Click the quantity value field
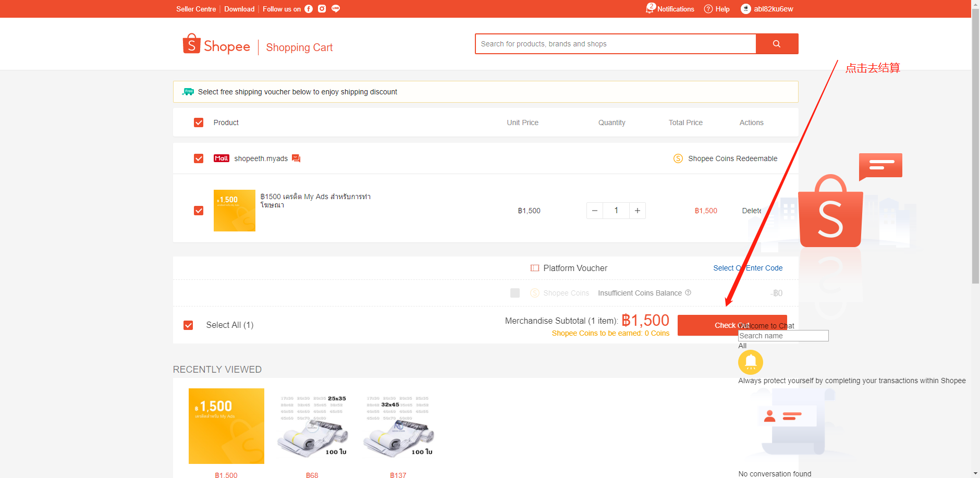The width and height of the screenshot is (980, 478). point(616,211)
